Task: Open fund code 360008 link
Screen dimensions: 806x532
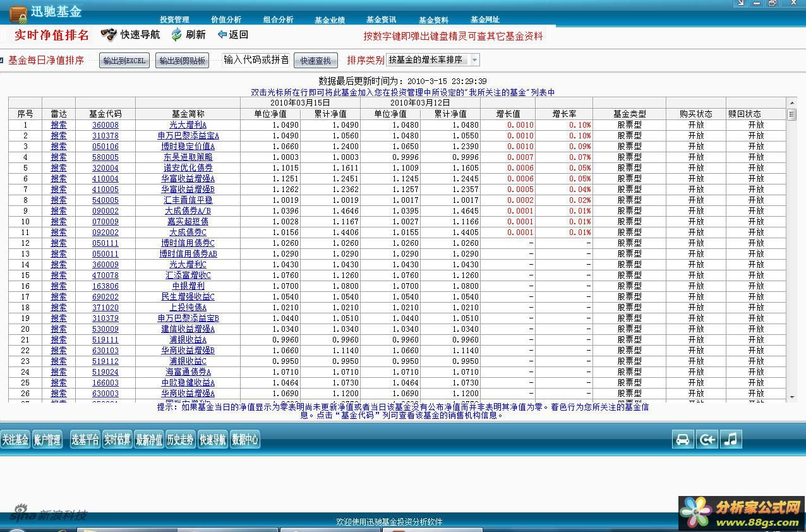Action: (x=105, y=125)
